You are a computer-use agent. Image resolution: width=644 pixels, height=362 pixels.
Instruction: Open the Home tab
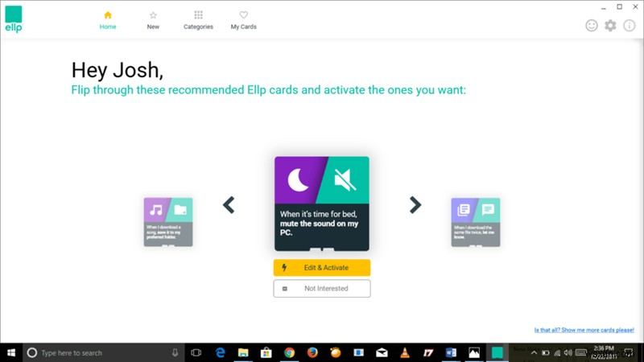click(108, 21)
